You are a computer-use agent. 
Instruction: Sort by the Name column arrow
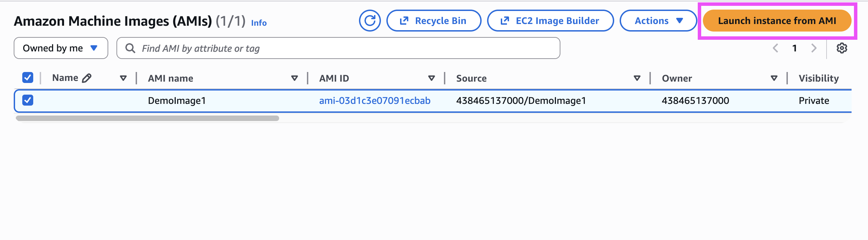tap(123, 78)
